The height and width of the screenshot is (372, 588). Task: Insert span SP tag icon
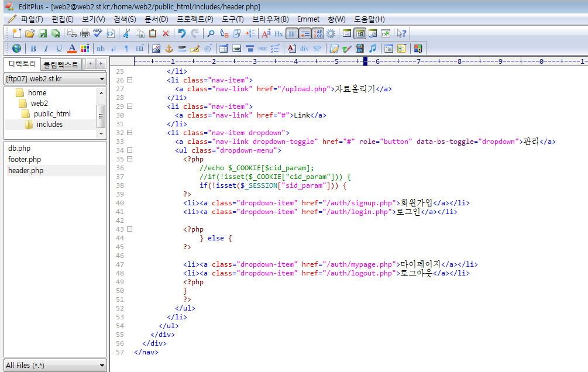[317, 49]
